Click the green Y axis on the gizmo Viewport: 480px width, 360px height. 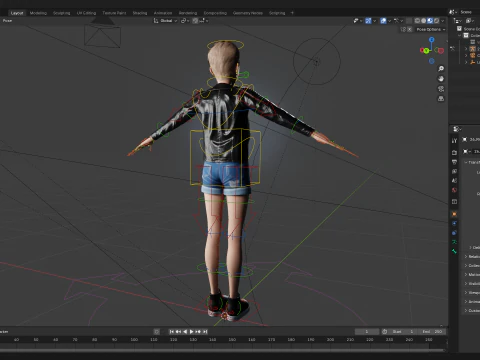tap(426, 51)
